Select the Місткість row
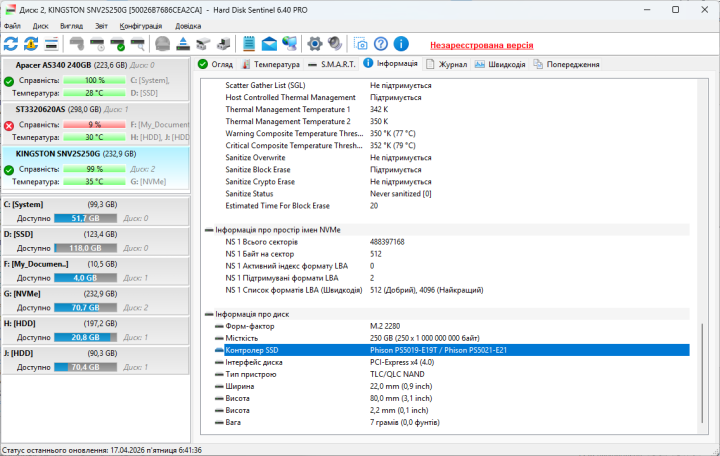Screen dimensions: 720x456 click(x=452, y=338)
